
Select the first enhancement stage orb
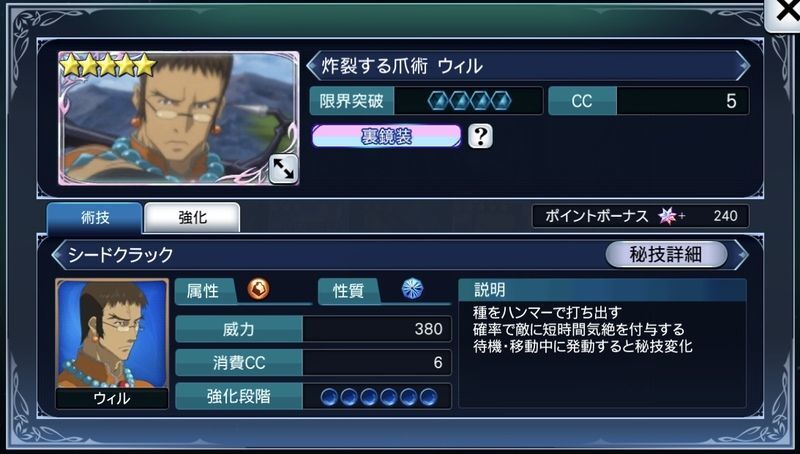[329, 396]
